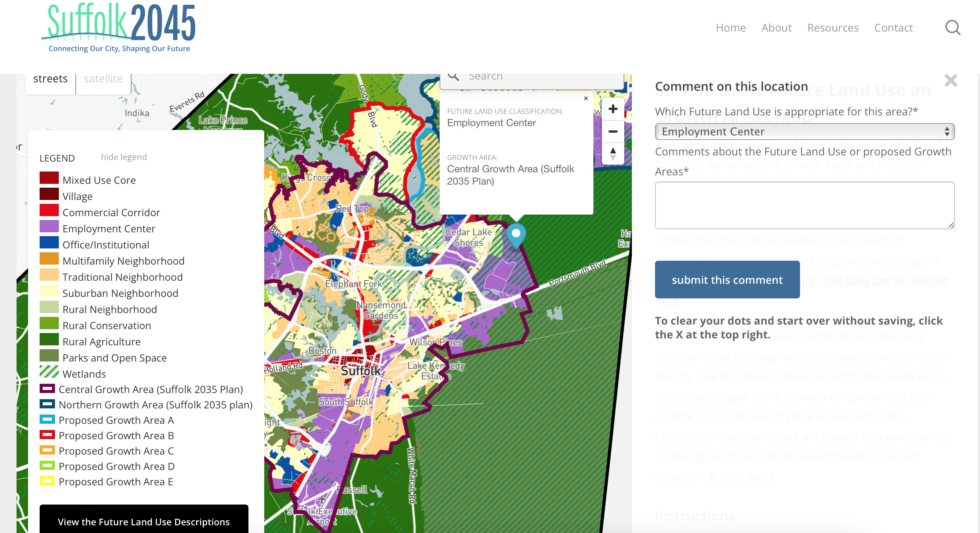Close the Comment on this location panel
This screenshot has width=980, height=533.
pos(951,81)
